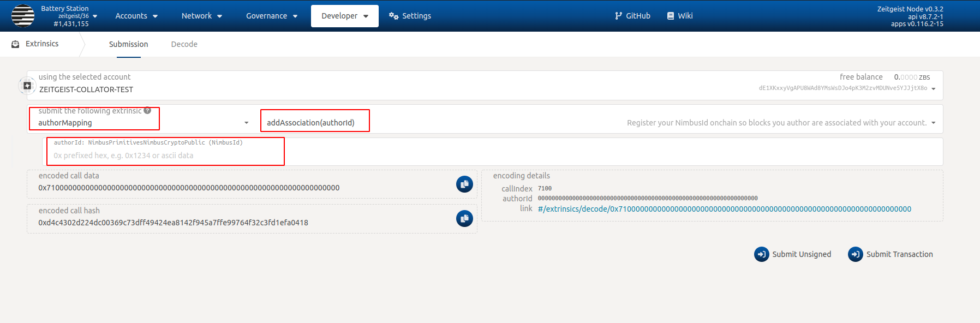Copy the encoded call hash
Image resolution: width=980 pixels, height=323 pixels.
464,219
